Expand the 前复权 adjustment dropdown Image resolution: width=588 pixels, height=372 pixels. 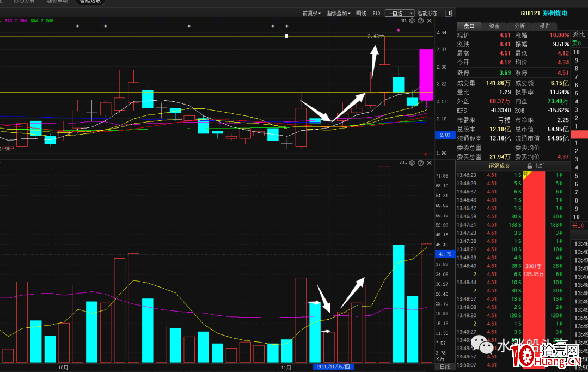point(312,13)
